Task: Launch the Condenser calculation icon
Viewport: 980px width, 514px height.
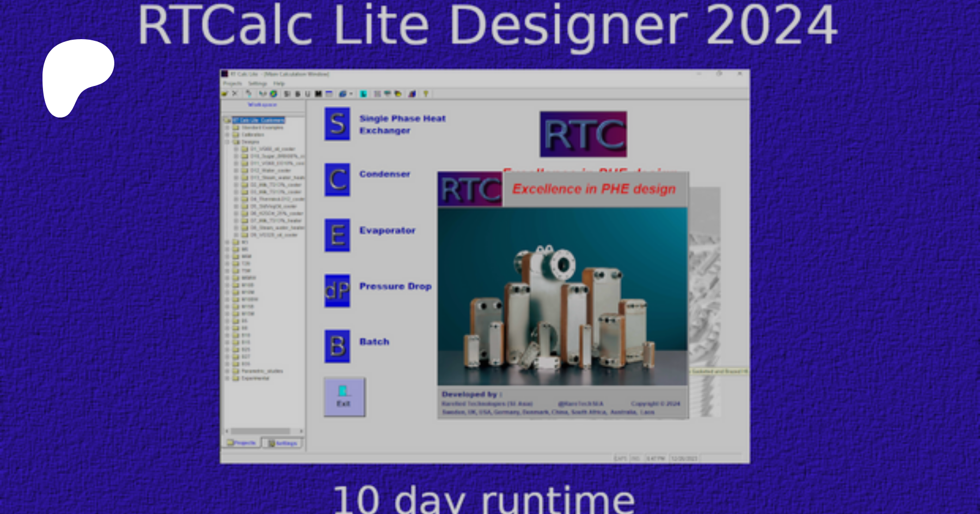Action: point(337,179)
